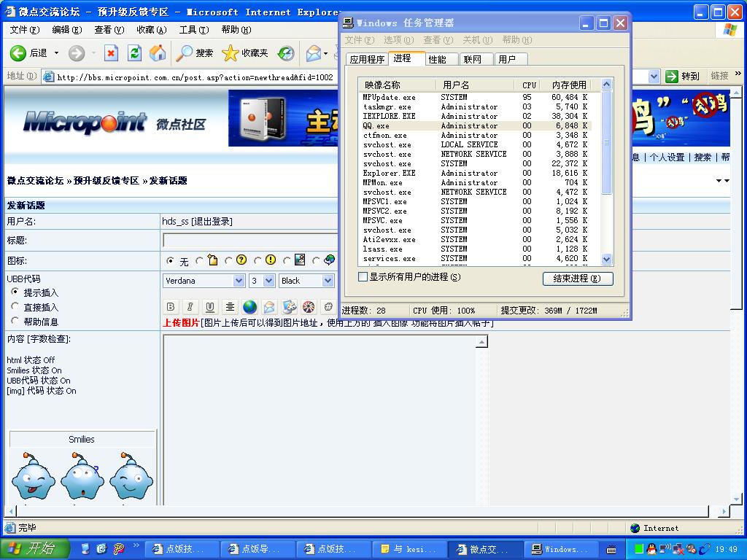Click the 个人设置 link
Image resolution: width=747 pixels, height=560 pixels.
coord(667,157)
